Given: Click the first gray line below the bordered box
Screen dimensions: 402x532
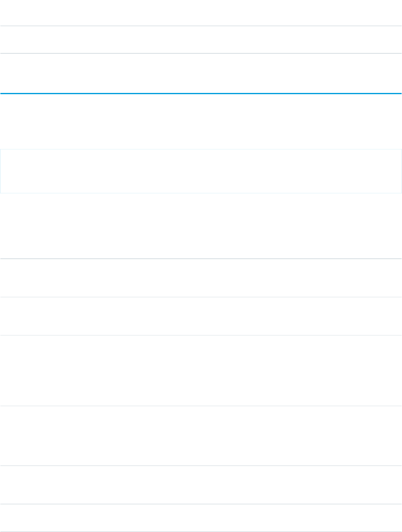Looking at the screenshot, I should 201,259.
